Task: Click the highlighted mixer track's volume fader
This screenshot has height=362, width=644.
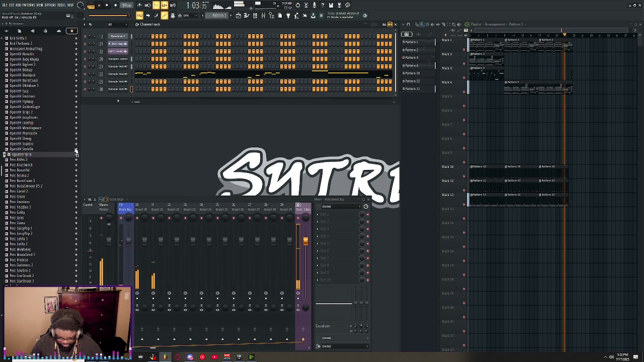Action: click(305, 241)
